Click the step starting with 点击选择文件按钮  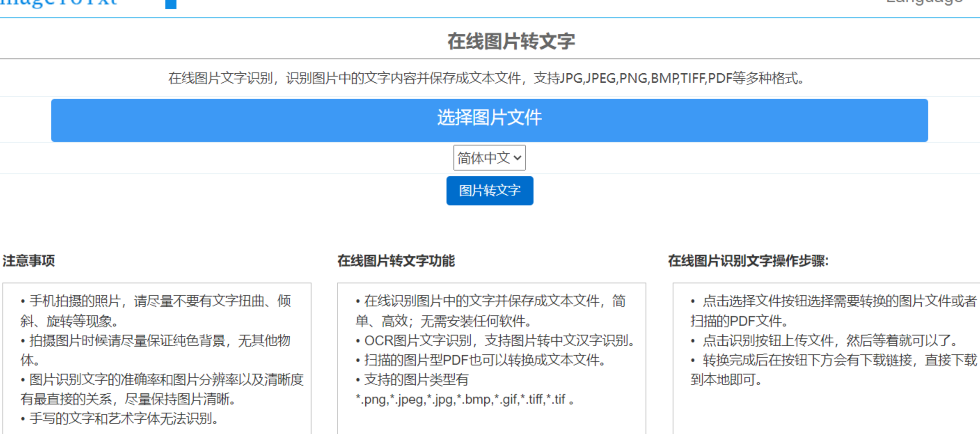pos(833,311)
